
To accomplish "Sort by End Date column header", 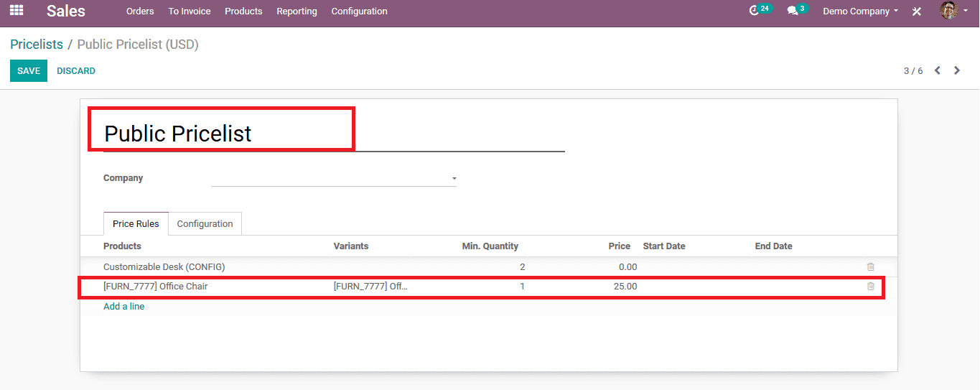I will click(x=773, y=246).
